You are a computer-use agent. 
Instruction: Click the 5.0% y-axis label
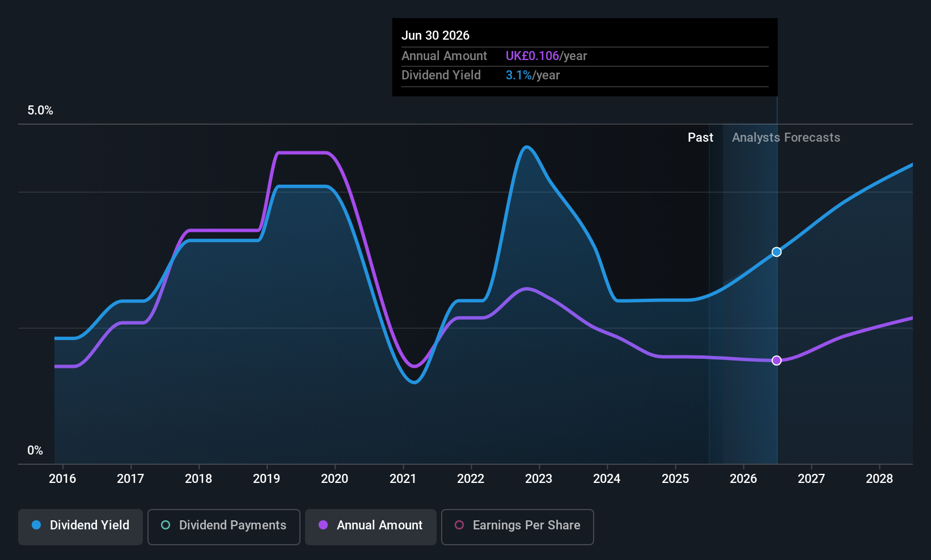point(40,111)
